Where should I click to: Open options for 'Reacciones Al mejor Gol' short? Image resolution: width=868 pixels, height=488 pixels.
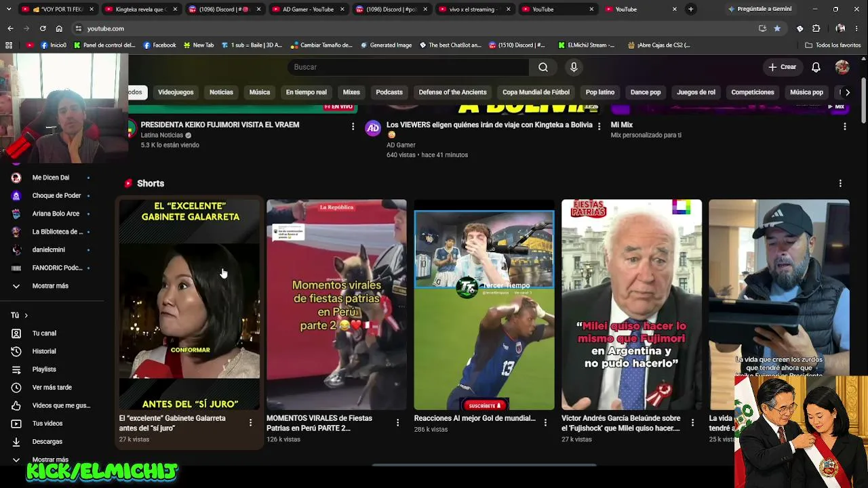tap(545, 423)
